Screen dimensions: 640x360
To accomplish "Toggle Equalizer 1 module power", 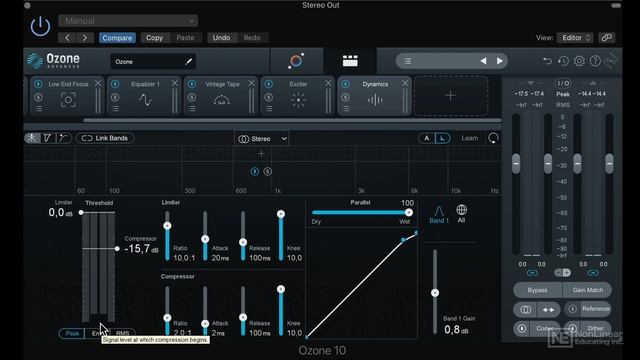I will pos(115,84).
